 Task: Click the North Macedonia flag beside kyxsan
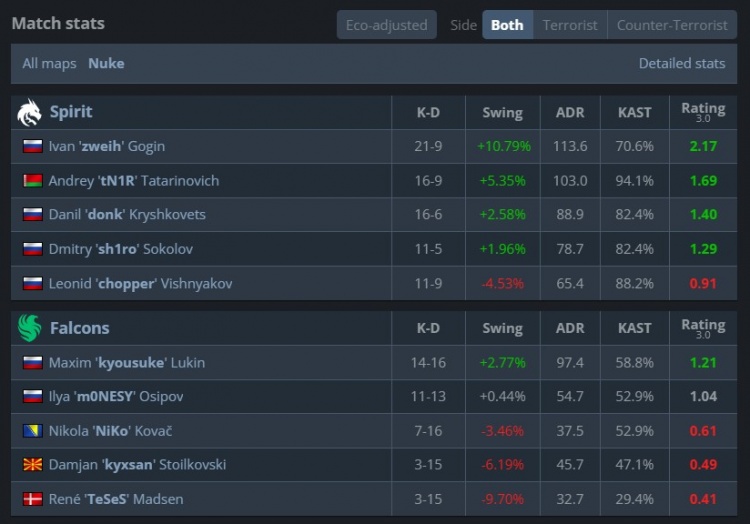click(32, 465)
